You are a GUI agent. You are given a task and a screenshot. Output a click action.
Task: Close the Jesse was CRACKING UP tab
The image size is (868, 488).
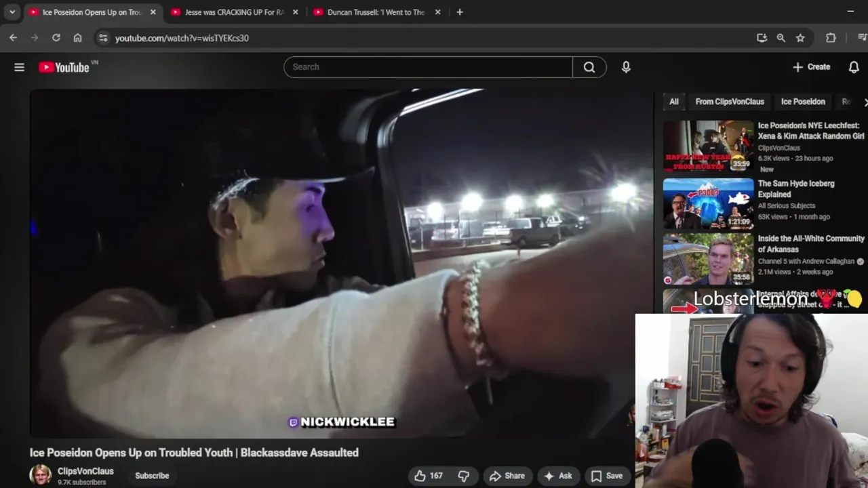(x=295, y=12)
